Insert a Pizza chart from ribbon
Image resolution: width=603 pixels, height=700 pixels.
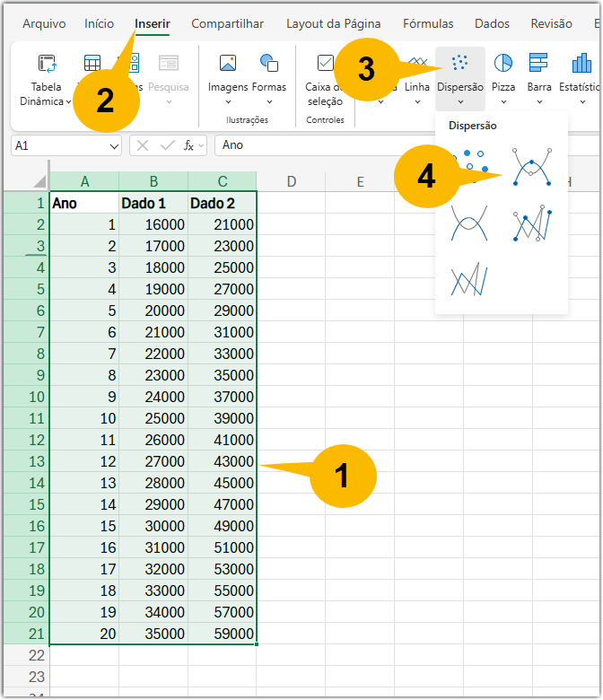pyautogui.click(x=503, y=63)
